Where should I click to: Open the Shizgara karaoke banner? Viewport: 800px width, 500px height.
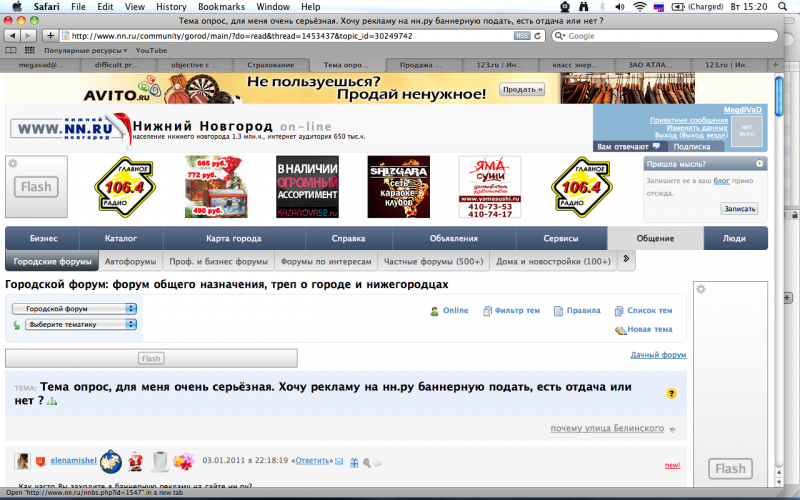pos(398,187)
